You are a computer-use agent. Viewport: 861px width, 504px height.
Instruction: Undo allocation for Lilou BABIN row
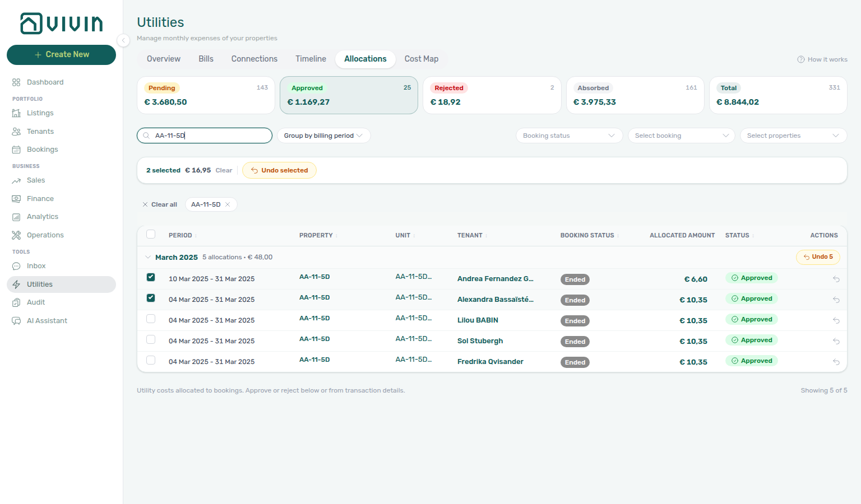click(x=836, y=320)
